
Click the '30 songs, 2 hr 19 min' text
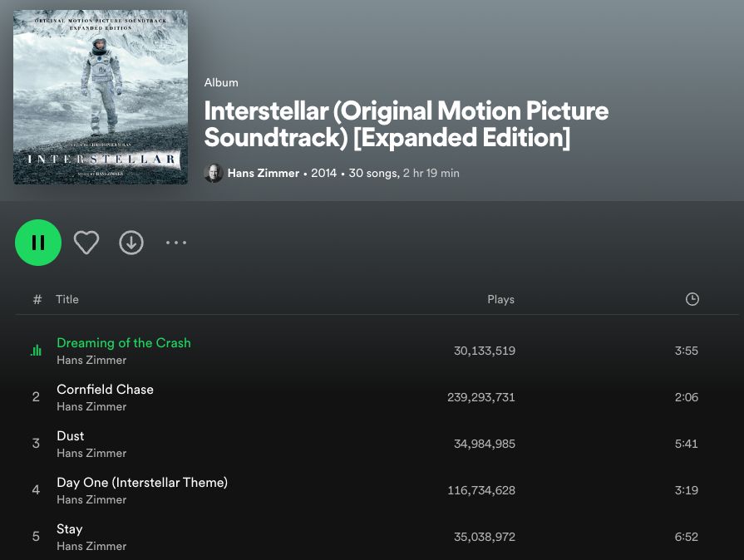404,173
